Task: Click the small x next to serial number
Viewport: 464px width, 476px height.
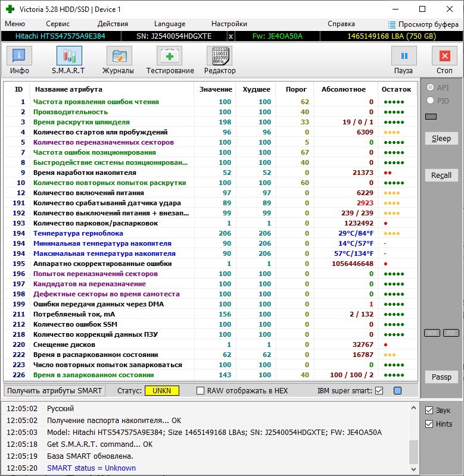Action: 231,36
